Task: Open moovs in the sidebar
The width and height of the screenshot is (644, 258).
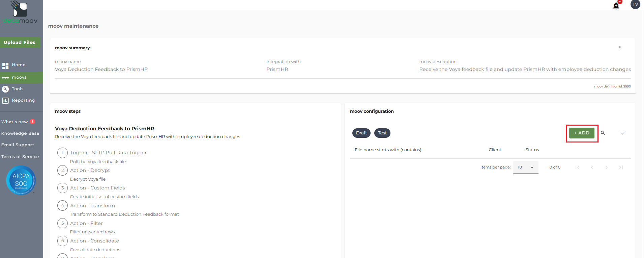Action: pyautogui.click(x=19, y=78)
